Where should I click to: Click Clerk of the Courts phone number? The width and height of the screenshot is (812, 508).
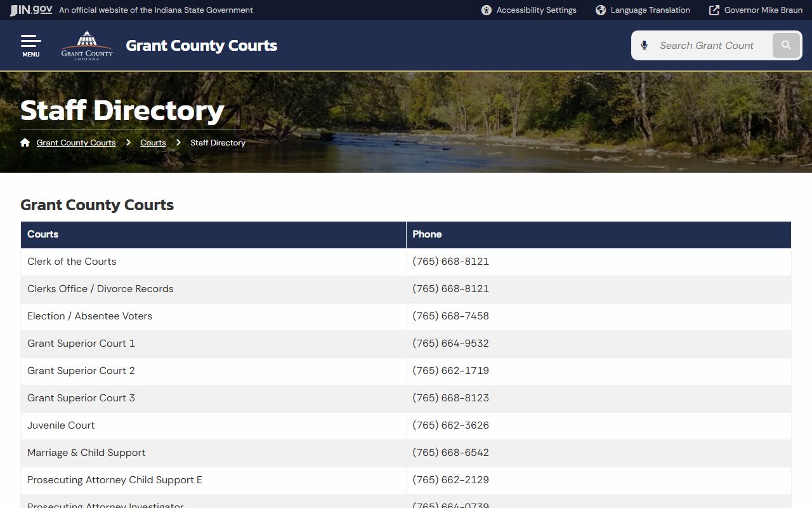click(450, 262)
